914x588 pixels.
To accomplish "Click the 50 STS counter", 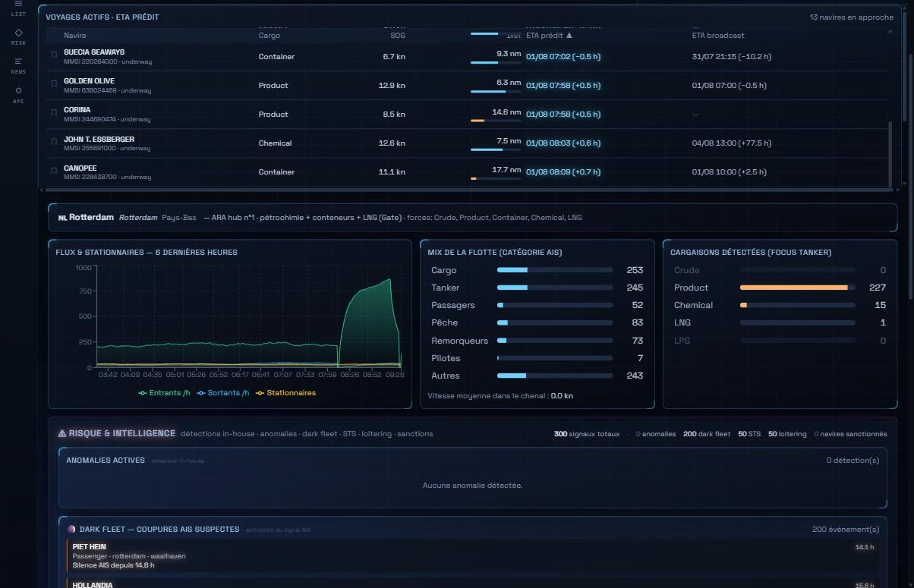I will coord(749,434).
